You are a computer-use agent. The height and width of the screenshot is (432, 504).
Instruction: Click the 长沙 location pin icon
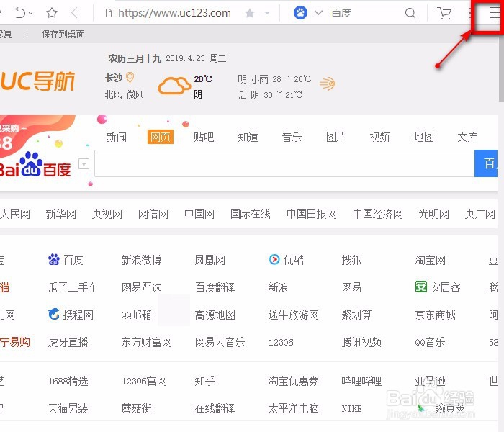point(130,77)
